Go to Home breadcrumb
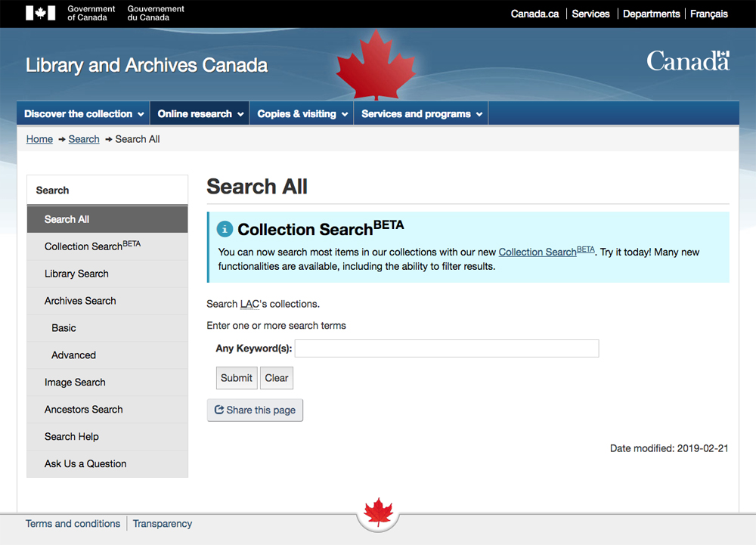The width and height of the screenshot is (756, 545). 39,139
